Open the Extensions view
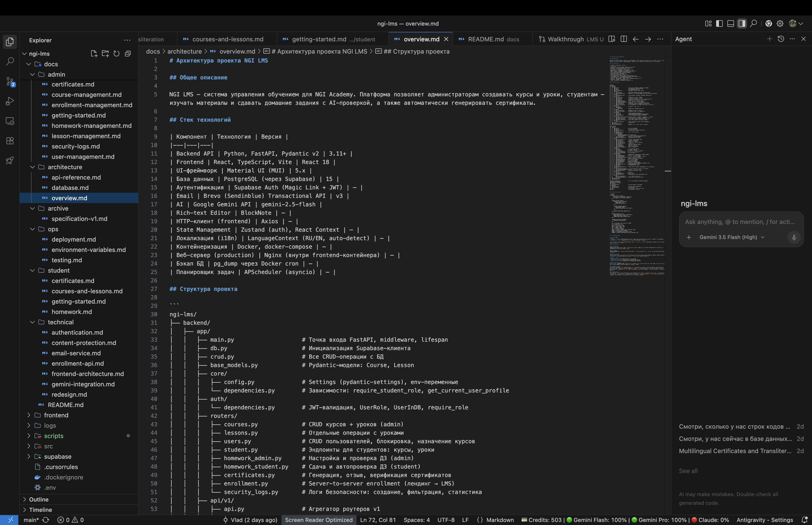 (10, 141)
